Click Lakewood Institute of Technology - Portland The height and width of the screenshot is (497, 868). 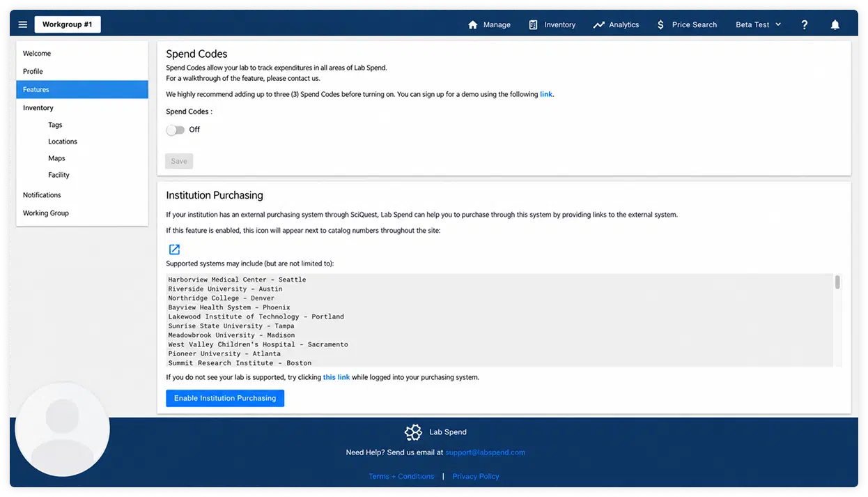pos(256,316)
